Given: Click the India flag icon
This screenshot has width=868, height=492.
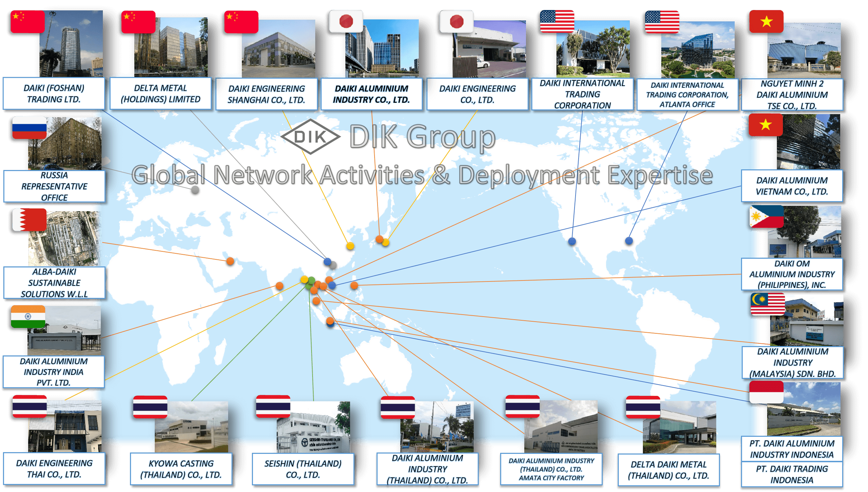Looking at the screenshot, I should [x=28, y=317].
